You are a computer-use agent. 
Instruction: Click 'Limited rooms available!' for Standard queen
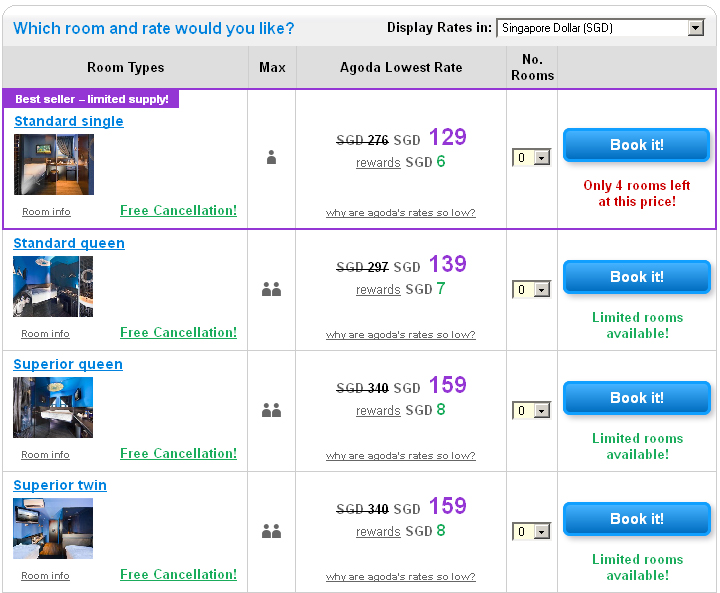[637, 325]
